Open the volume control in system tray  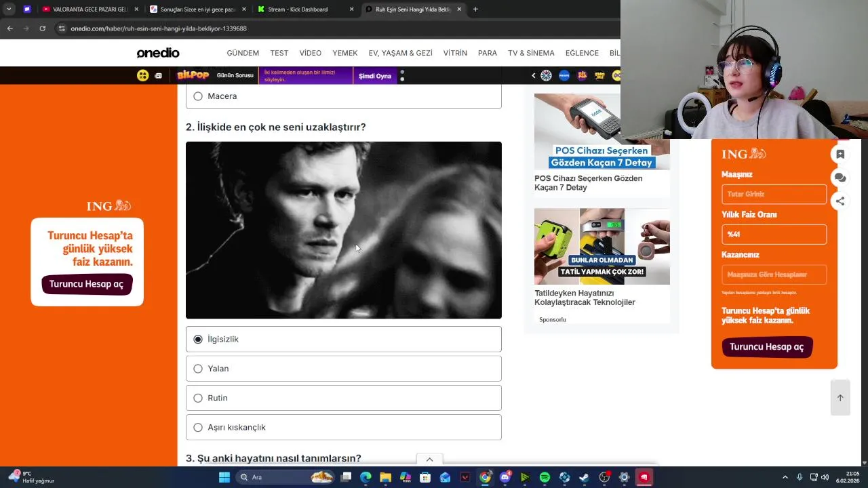(825, 477)
